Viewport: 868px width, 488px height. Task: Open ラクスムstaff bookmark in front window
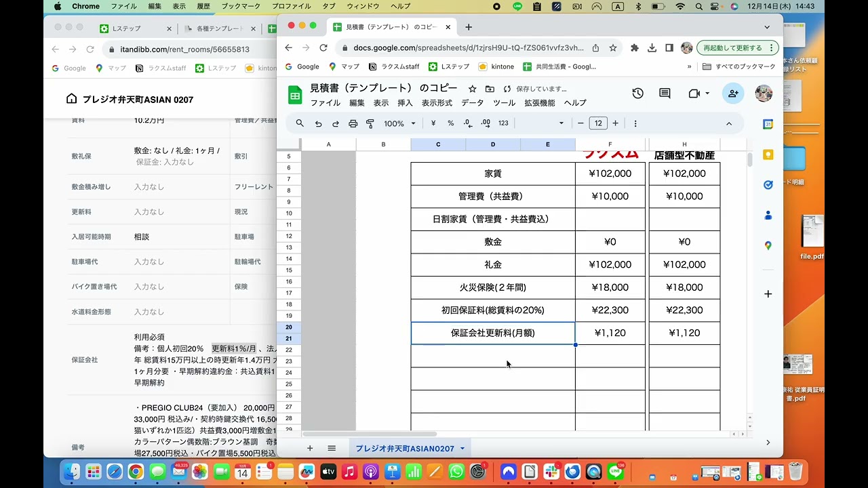click(x=394, y=66)
